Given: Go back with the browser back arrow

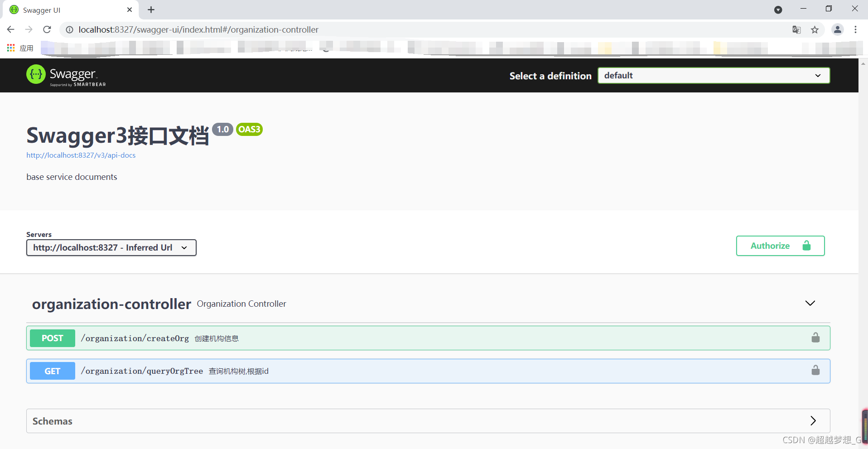Looking at the screenshot, I should click(11, 29).
